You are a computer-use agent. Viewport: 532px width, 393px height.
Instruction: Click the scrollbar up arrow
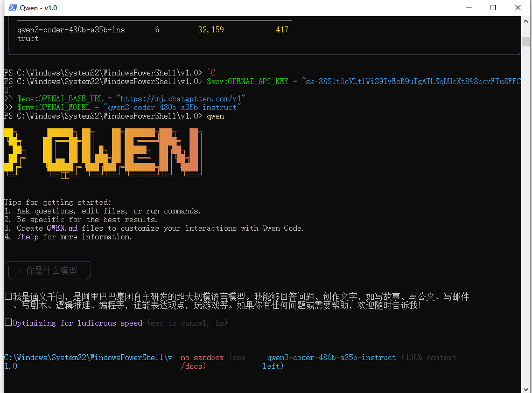click(526, 20)
